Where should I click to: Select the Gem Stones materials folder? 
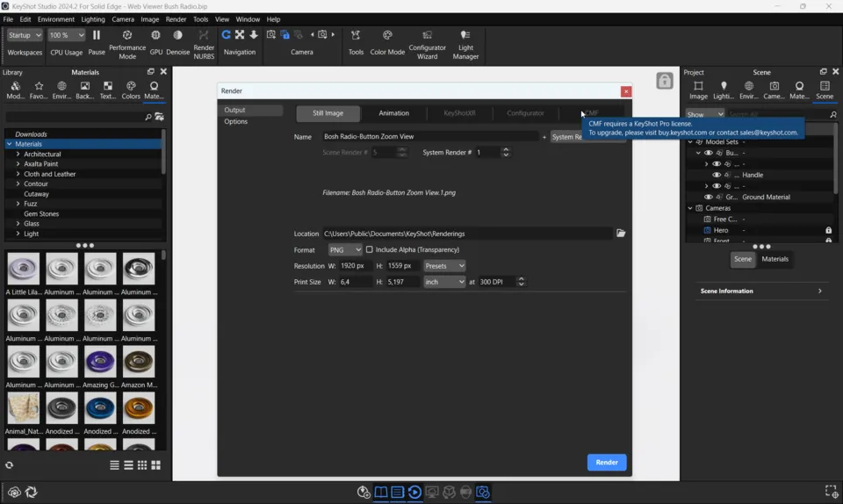click(x=41, y=214)
